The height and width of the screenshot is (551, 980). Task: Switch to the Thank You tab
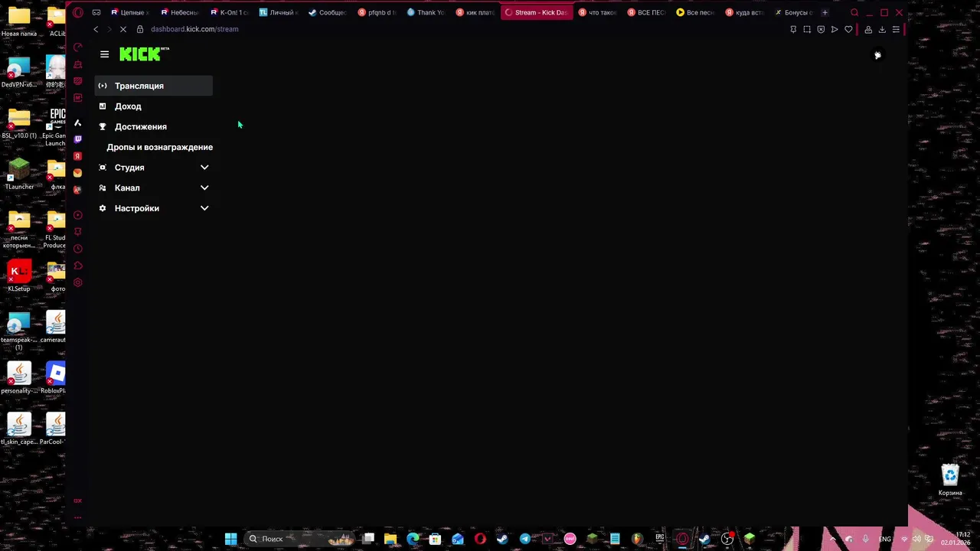pos(426,12)
